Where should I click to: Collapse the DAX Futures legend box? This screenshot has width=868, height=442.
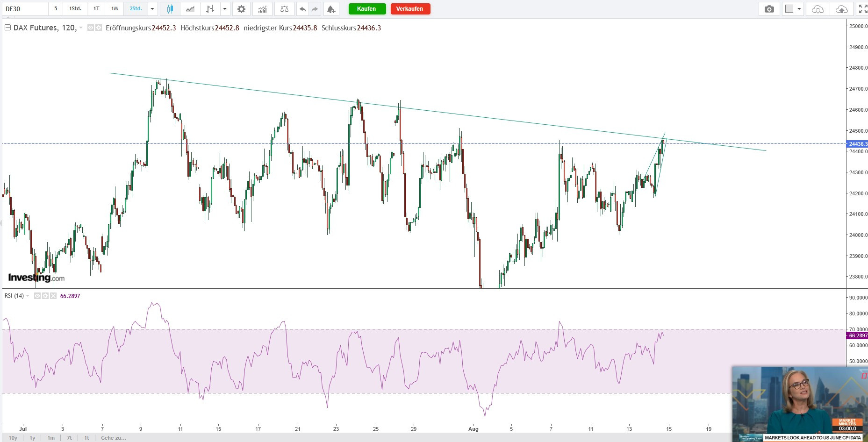point(7,28)
